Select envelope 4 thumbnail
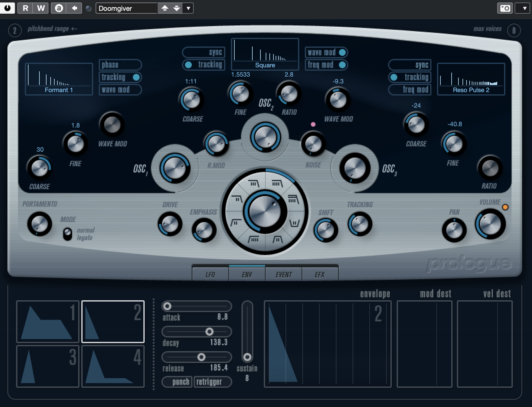The width and height of the screenshot is (532, 407). [113, 366]
